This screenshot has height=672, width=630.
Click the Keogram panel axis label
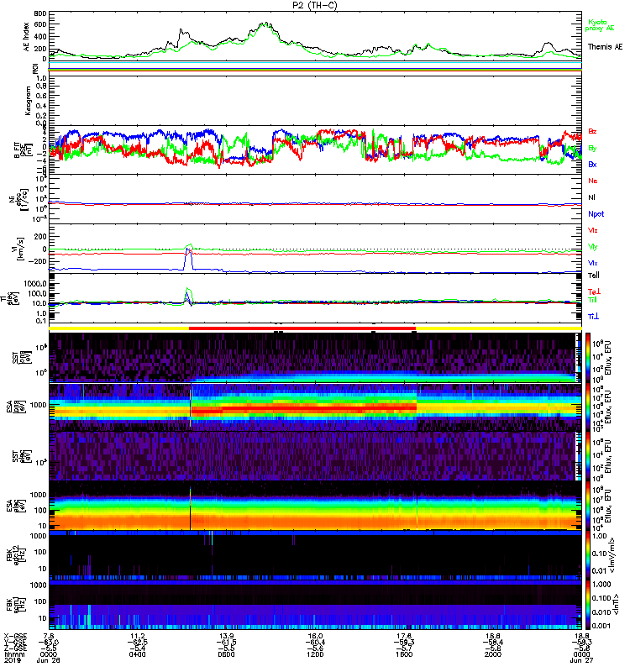tap(28, 100)
